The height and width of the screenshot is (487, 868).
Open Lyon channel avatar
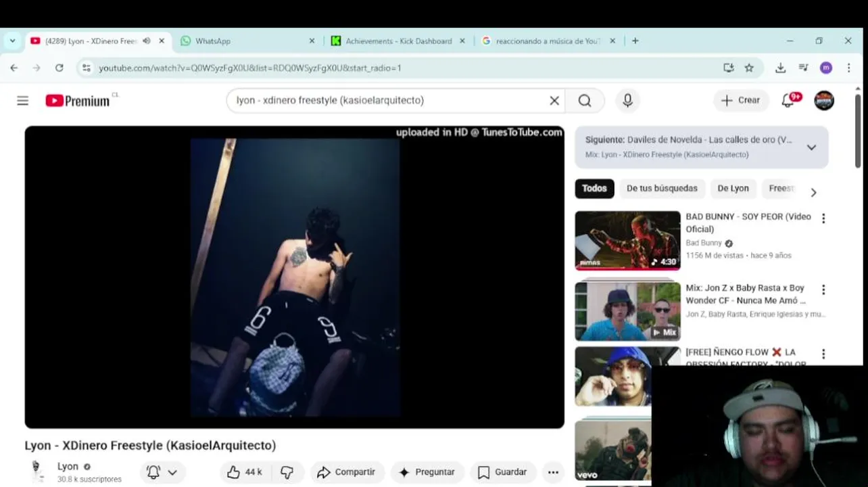click(37, 471)
